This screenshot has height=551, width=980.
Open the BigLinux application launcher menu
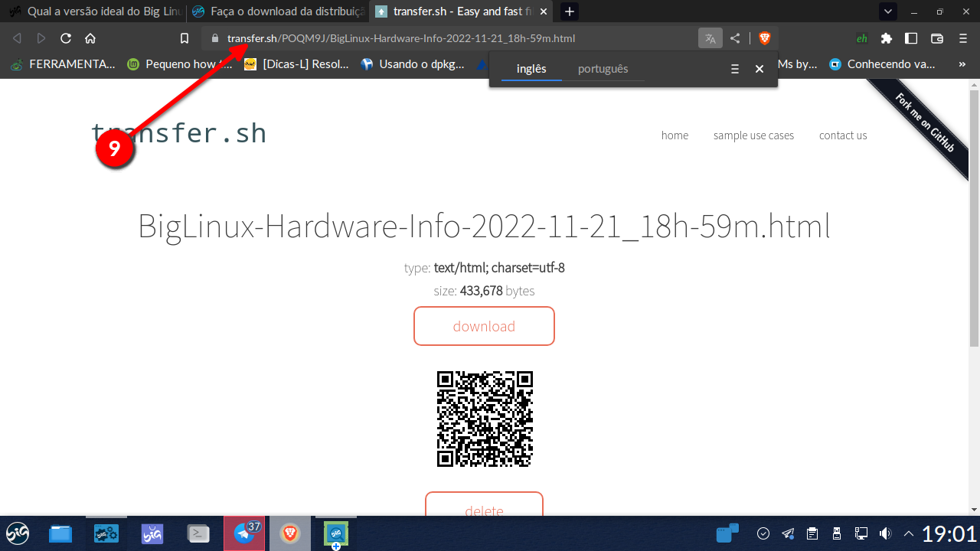click(x=18, y=533)
